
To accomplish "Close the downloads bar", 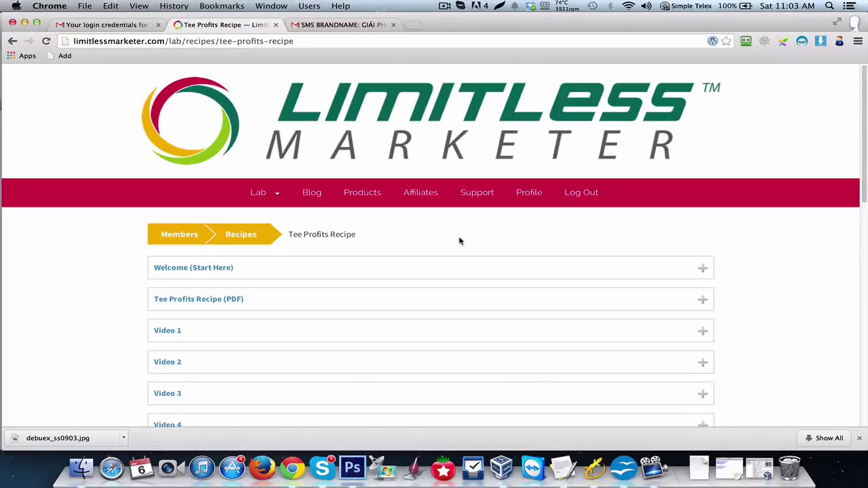I will coord(859,438).
